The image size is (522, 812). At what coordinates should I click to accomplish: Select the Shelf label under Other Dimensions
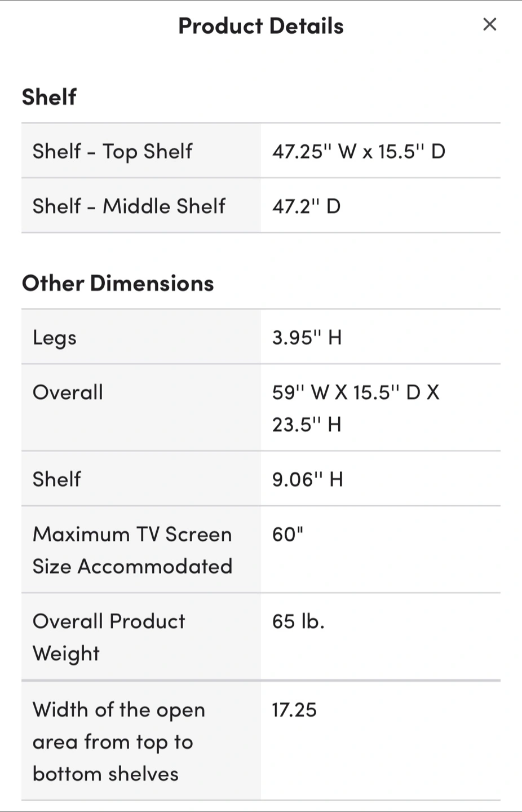click(56, 479)
